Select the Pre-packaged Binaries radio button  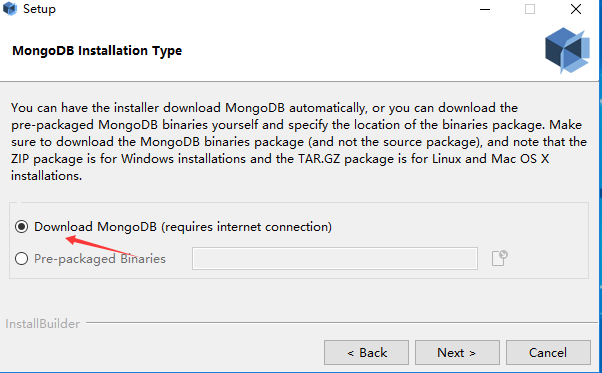coord(22,258)
